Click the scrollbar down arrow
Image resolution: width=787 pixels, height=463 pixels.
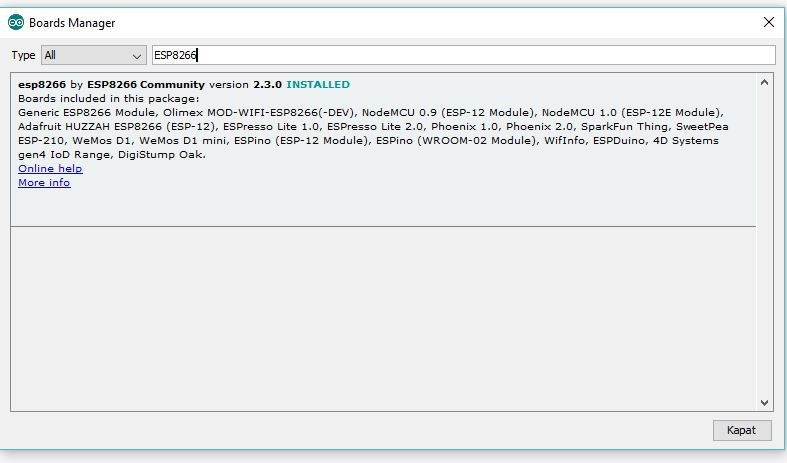point(765,402)
